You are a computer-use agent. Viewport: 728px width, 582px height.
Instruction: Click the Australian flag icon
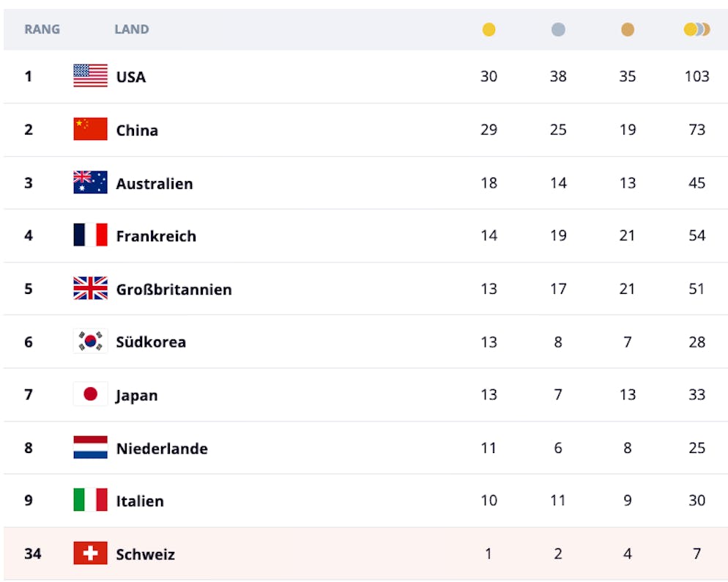click(90, 183)
